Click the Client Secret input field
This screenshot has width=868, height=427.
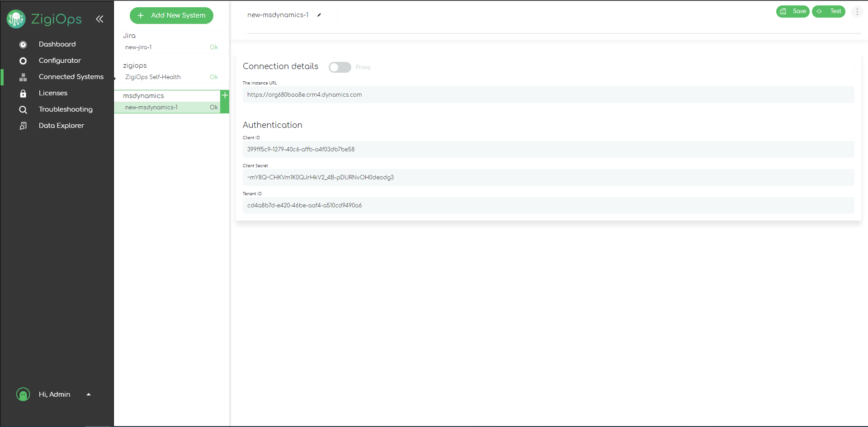tap(548, 178)
